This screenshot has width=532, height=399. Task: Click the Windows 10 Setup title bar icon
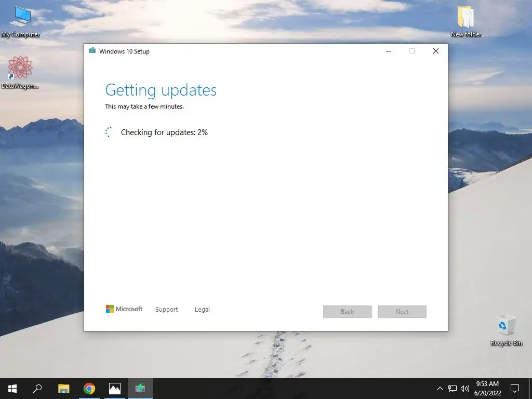pos(92,50)
